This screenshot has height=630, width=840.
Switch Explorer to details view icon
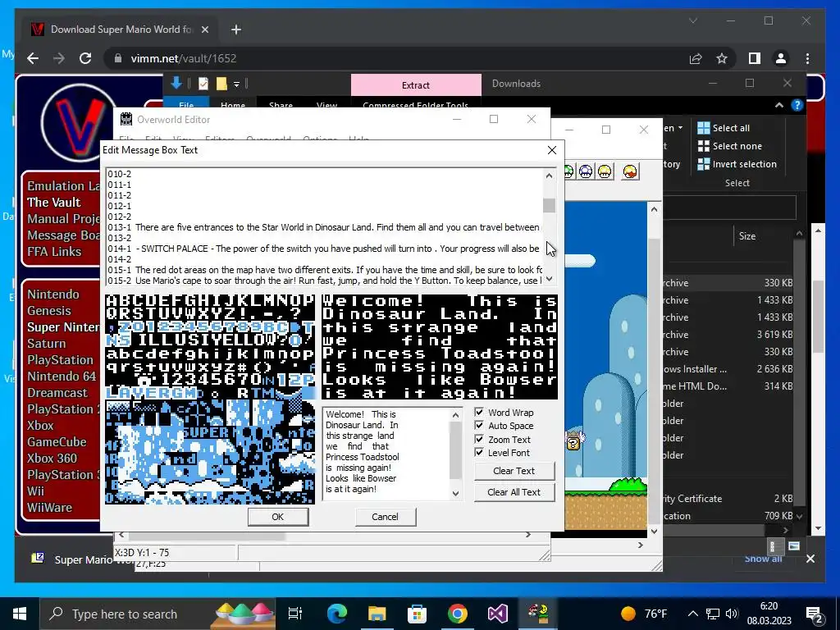[x=773, y=546]
